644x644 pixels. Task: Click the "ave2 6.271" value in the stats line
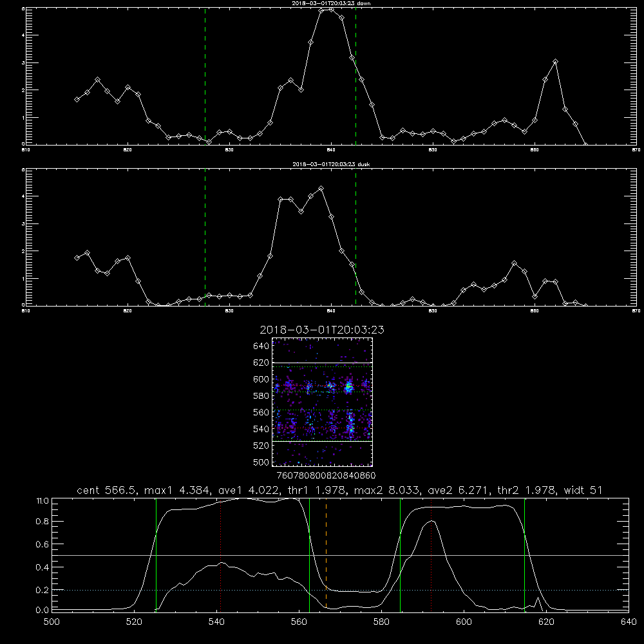point(459,490)
